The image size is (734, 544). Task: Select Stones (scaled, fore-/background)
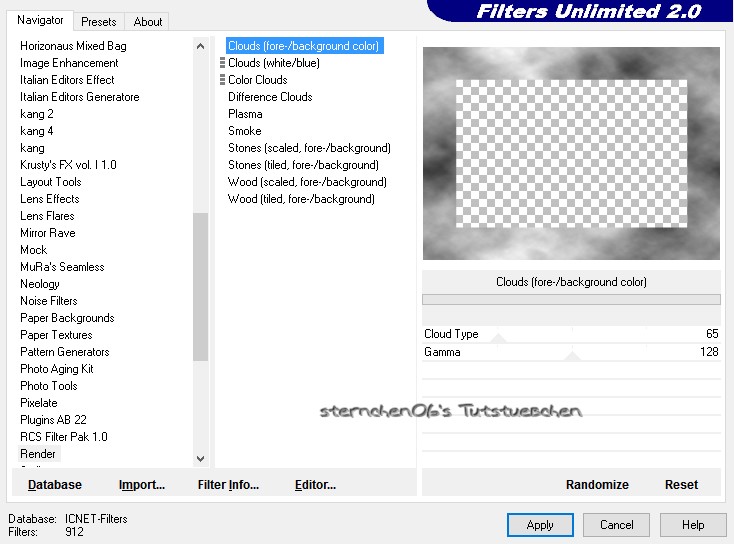pos(309,148)
